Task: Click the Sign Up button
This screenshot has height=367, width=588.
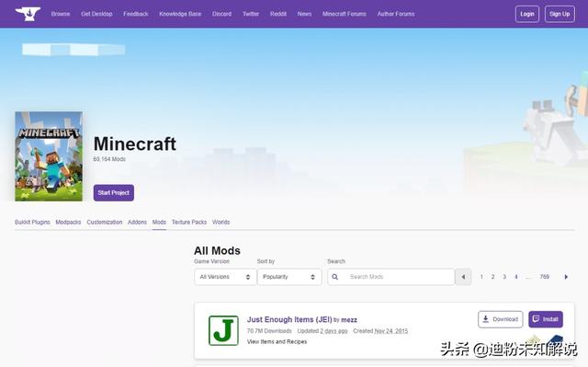Action: pyautogui.click(x=560, y=14)
